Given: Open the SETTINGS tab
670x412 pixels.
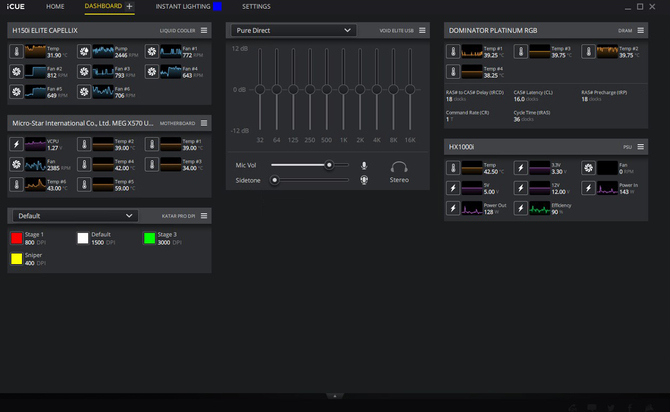Looking at the screenshot, I should pos(256,6).
